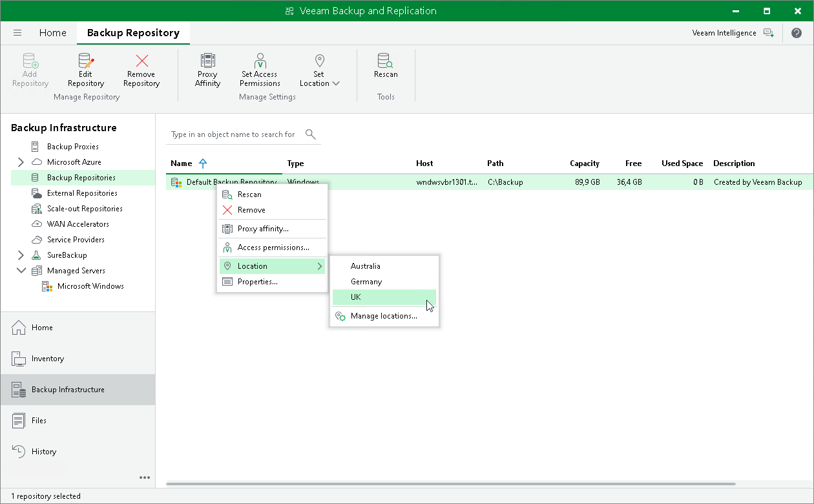Open Set Access Permissions in ribbon
Image resolution: width=814 pixels, height=504 pixels.
pos(260,70)
